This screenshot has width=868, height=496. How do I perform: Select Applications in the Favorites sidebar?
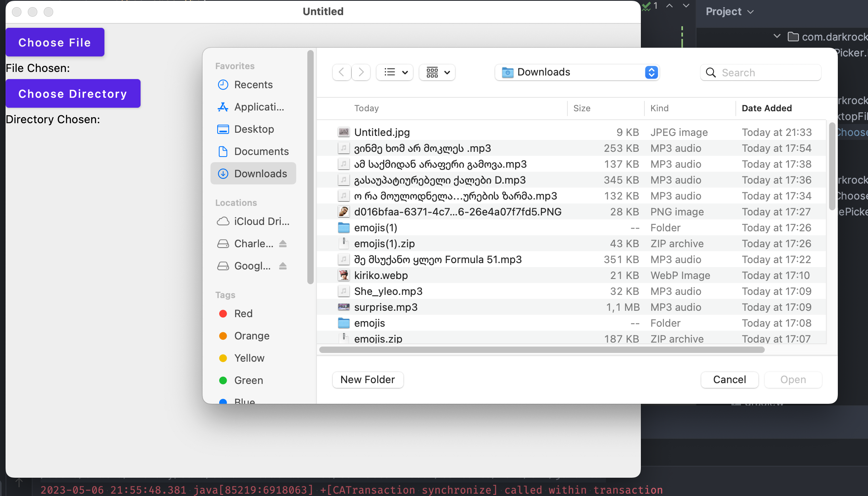[x=253, y=107]
